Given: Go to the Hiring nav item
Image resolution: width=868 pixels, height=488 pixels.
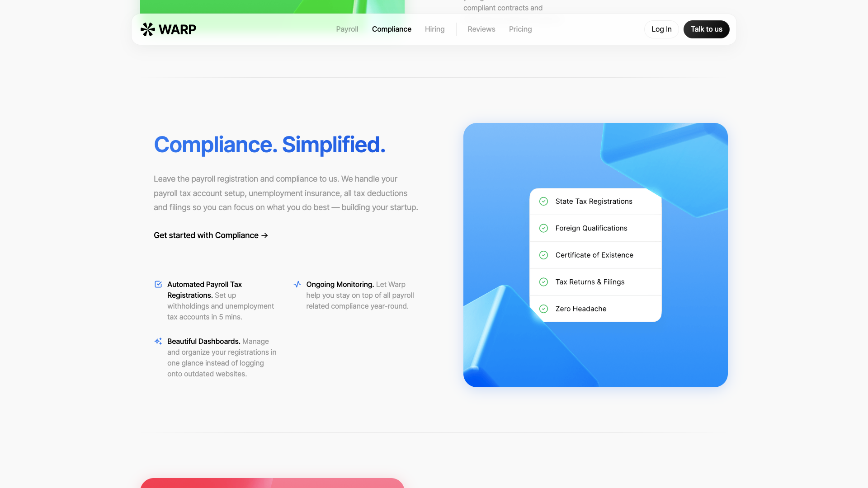Looking at the screenshot, I should 435,29.
